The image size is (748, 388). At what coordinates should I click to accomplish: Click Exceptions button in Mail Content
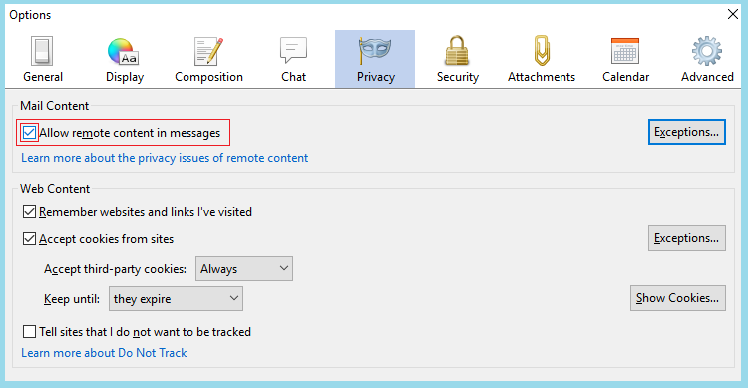coord(686,132)
